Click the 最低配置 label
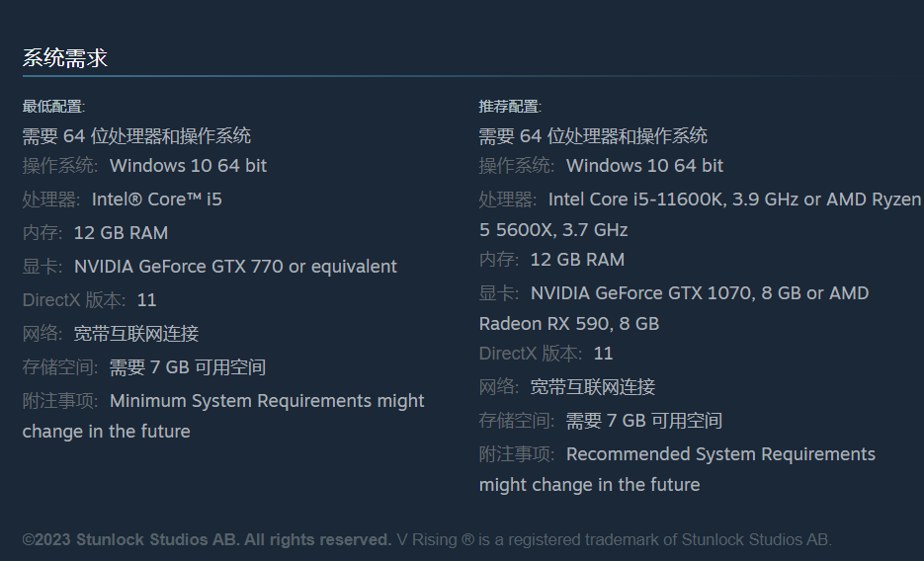924x561 pixels. [53, 107]
